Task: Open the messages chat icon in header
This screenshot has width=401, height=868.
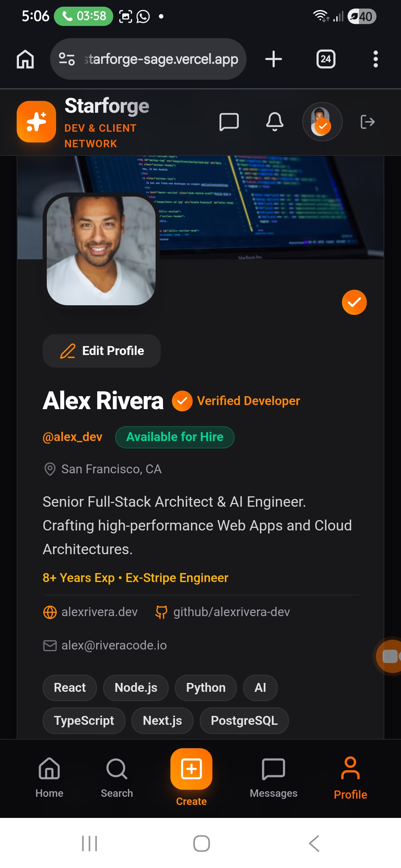Action: coord(229,122)
